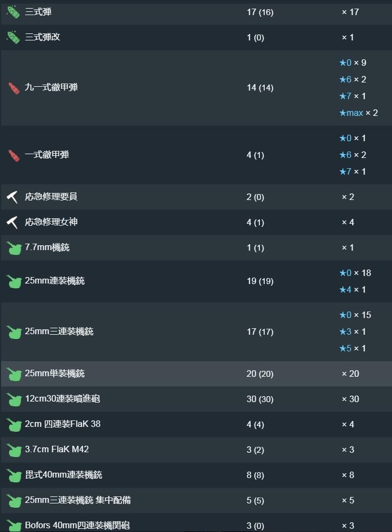Click the green gun icon beside 7.7mm機銃
Image resolution: width=392 pixels, height=532 pixels.
coord(14,248)
